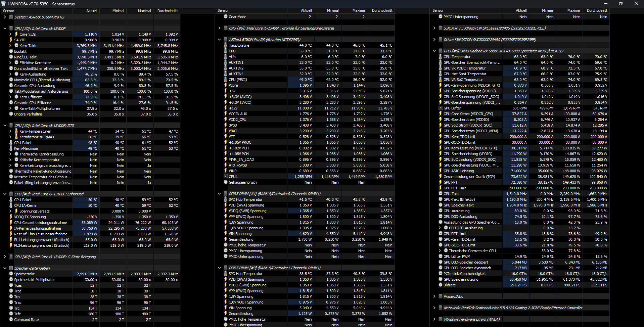Expand the Windows Hardware Errors (WHEA) group
Screen dimensions: 644x327
pyautogui.click(x=434, y=319)
